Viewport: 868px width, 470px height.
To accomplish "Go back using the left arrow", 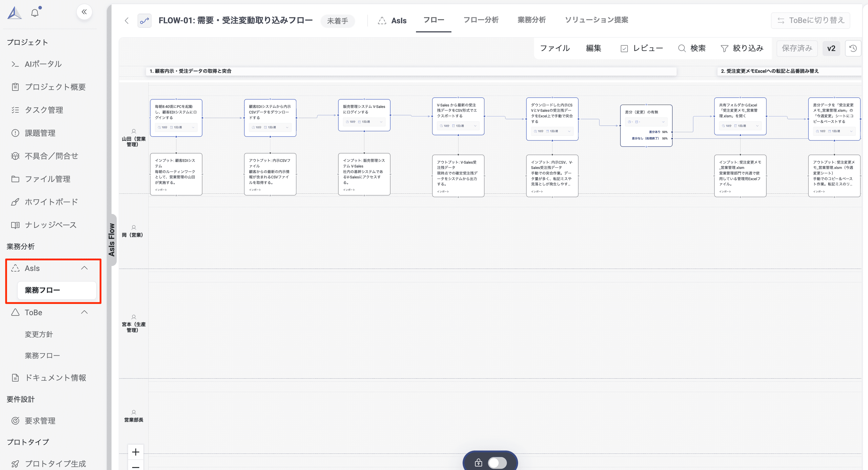I will pyautogui.click(x=127, y=21).
